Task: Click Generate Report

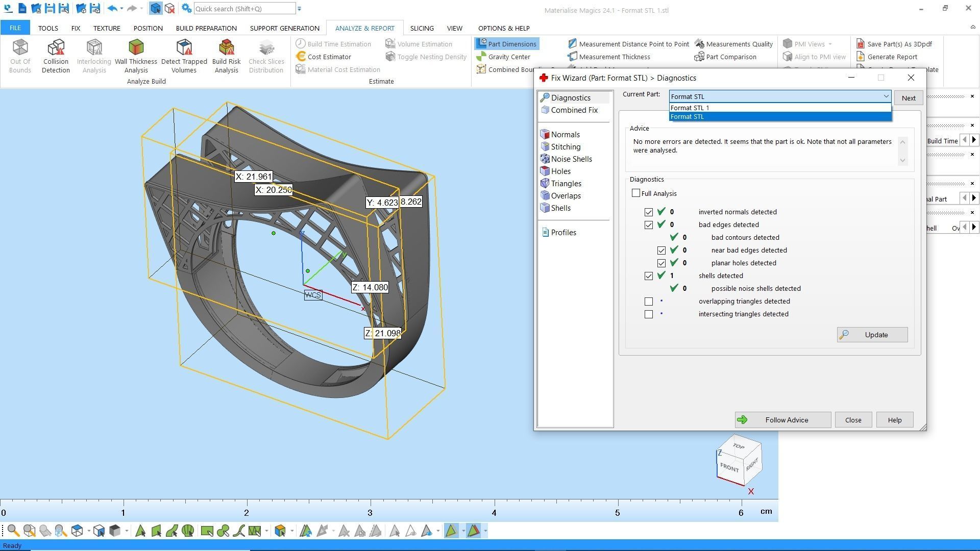Action: 887,57
